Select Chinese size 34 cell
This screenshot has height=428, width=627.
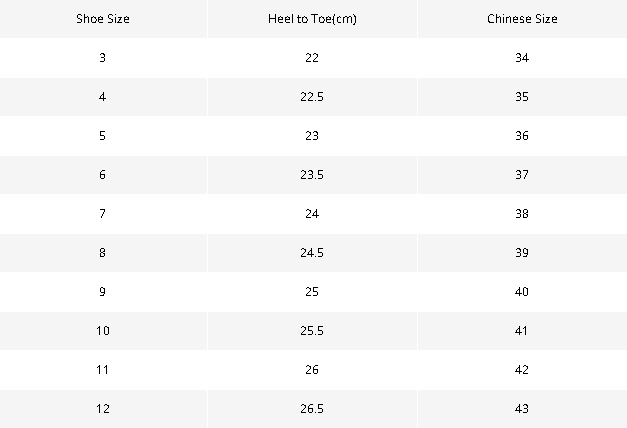pos(522,58)
